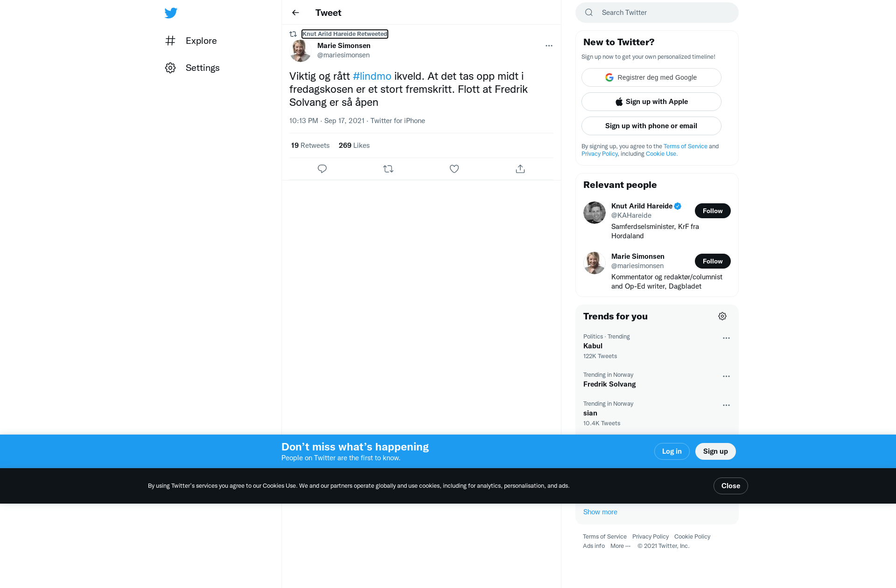
Task: Open Trends settings gear icon
Action: (722, 316)
